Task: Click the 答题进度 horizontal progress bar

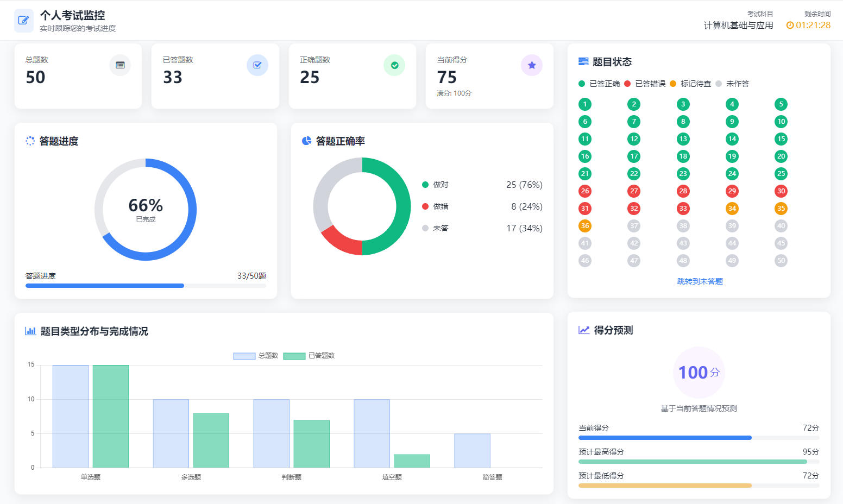Action: point(146,286)
